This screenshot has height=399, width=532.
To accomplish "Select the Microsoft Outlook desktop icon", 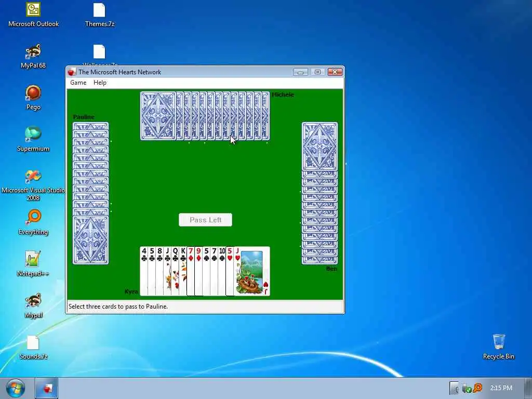I will click(x=33, y=15).
